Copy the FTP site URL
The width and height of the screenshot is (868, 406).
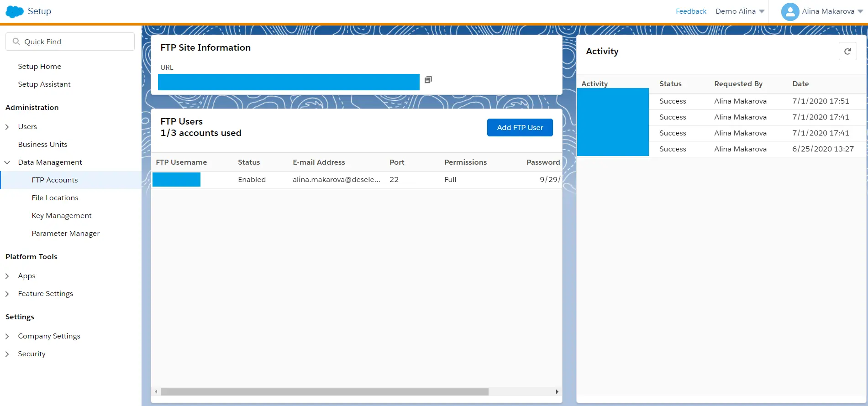pyautogui.click(x=428, y=80)
